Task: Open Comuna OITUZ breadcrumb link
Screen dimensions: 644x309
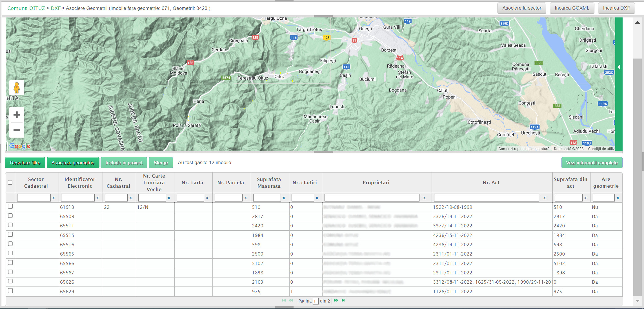Action: click(x=26, y=8)
